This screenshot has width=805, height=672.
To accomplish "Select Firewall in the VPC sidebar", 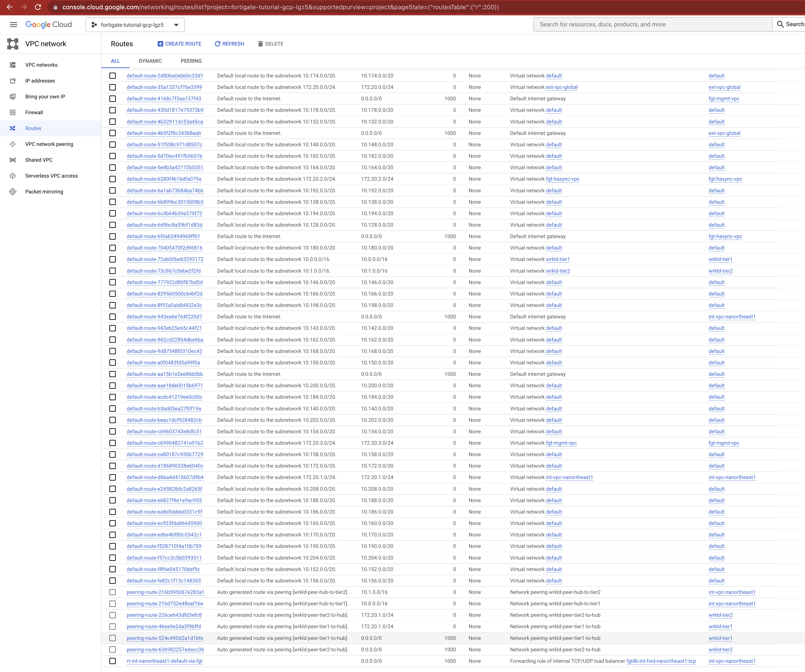I will point(34,112).
